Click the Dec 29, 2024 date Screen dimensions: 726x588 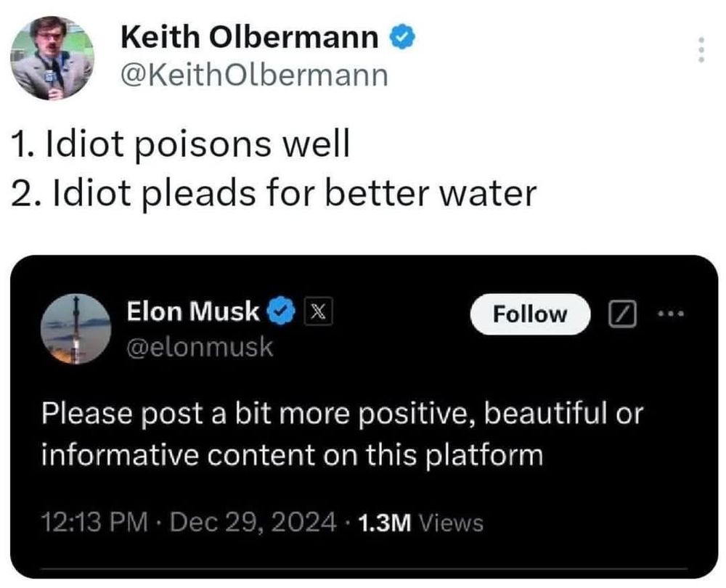point(253,522)
